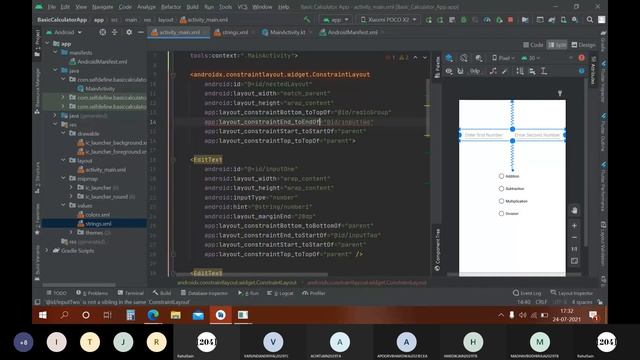Click the editor horizontal scrollbar
Image resolution: width=640 pixels, height=360 pixels.
click(252, 275)
